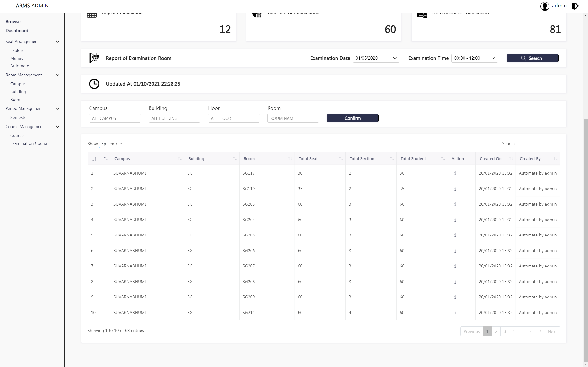Click the clock icon beside Updated At
Image resolution: width=588 pixels, height=367 pixels.
94,84
